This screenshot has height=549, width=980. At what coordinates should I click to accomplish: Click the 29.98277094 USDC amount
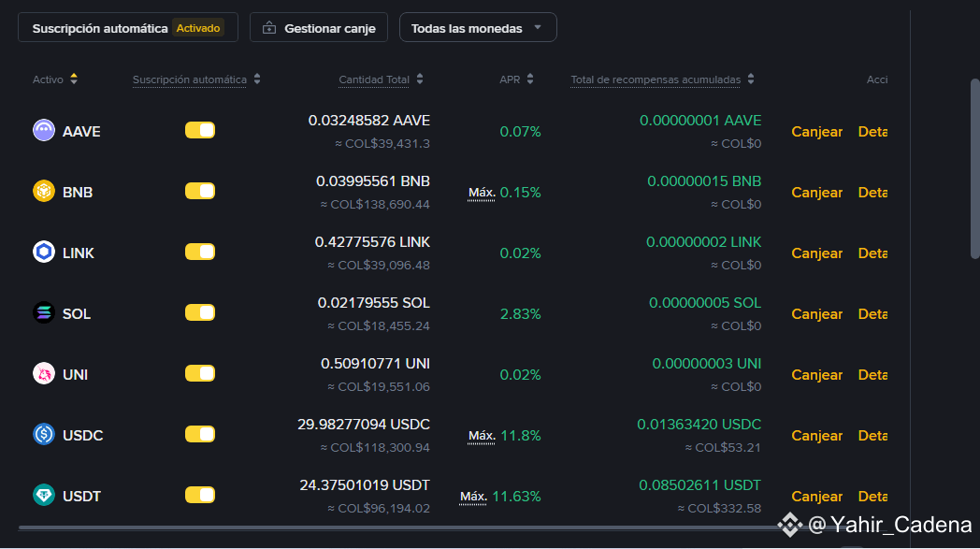(x=364, y=424)
